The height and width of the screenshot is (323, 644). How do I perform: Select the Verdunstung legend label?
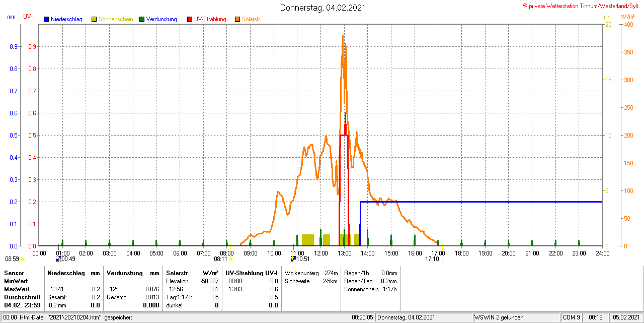tap(162, 19)
